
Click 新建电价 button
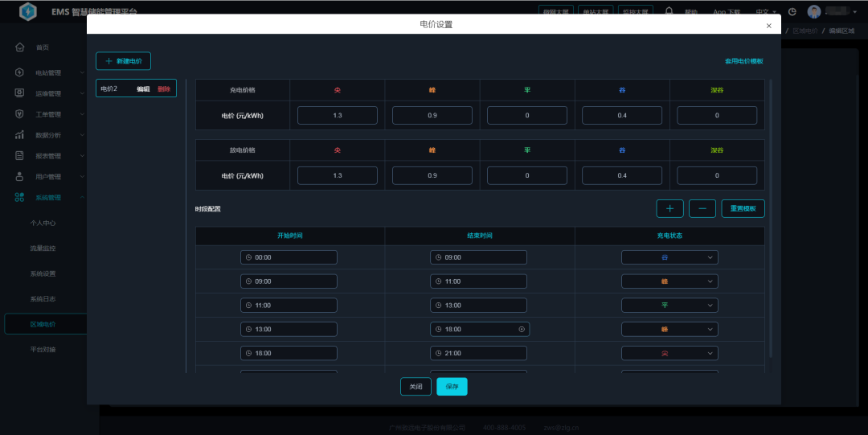[123, 61]
